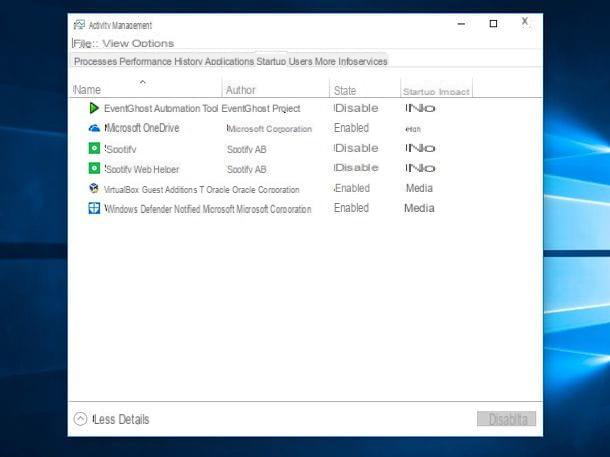Click Enabled state of Windows Defender row

coord(351,208)
